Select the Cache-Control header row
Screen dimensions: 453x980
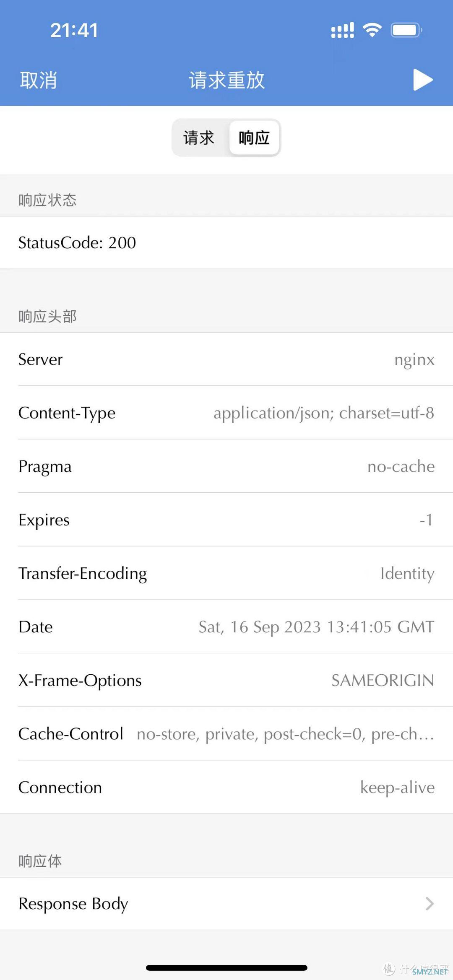pyautogui.click(x=226, y=734)
